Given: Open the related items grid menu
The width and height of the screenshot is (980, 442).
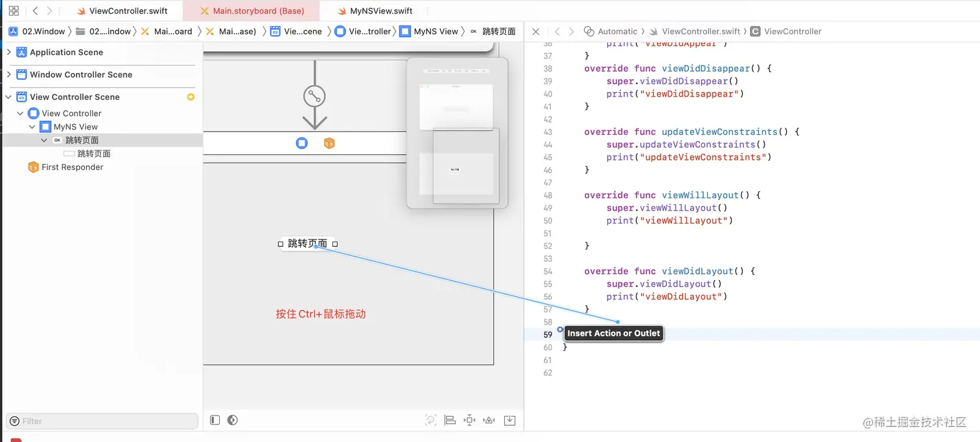Looking at the screenshot, I should [x=14, y=11].
